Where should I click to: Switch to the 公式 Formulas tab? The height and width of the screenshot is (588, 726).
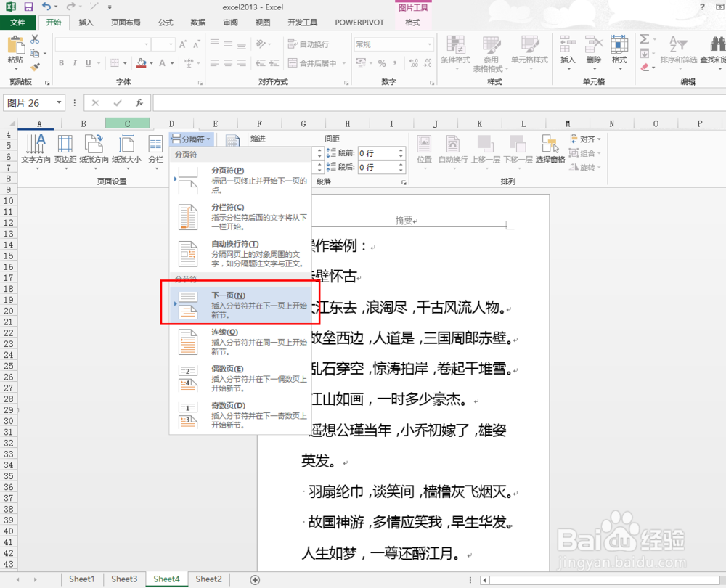166,23
